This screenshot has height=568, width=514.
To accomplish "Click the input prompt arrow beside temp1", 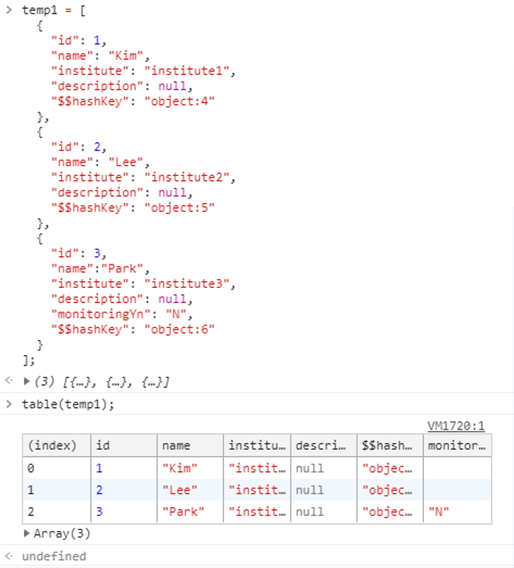I will click(x=9, y=10).
